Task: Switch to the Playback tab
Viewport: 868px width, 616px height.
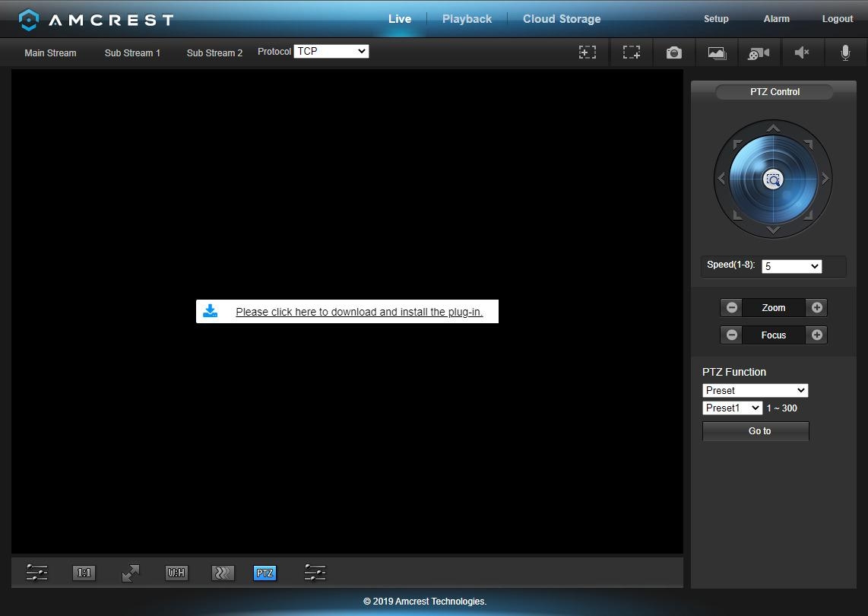Action: (x=467, y=19)
